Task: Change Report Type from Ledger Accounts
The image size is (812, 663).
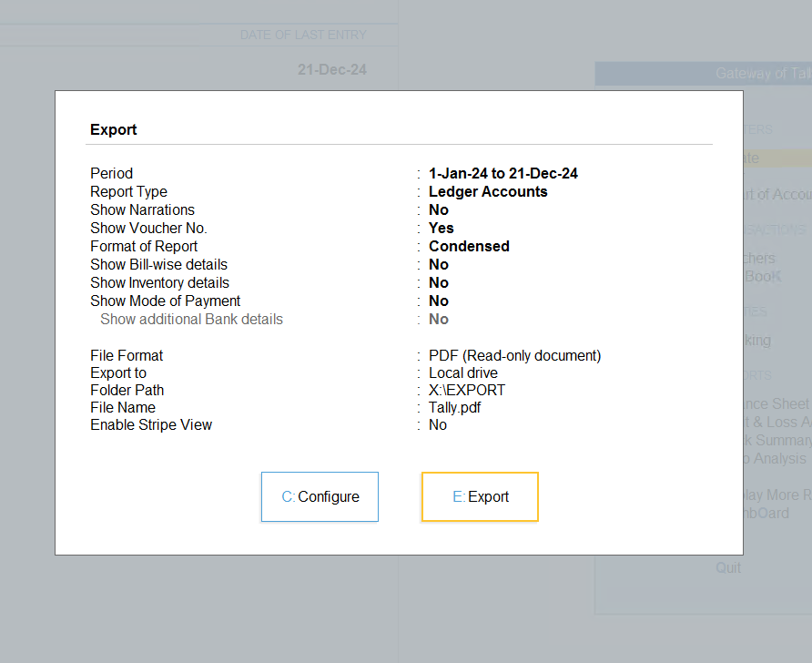Action: click(488, 191)
